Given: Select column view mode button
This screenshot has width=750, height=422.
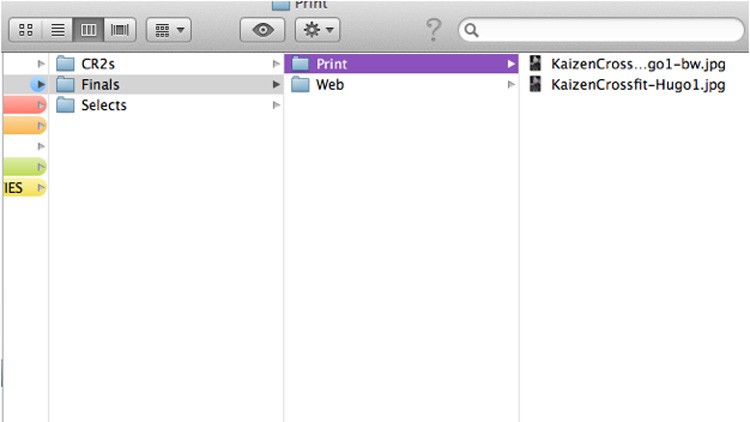Looking at the screenshot, I should pos(88,31).
